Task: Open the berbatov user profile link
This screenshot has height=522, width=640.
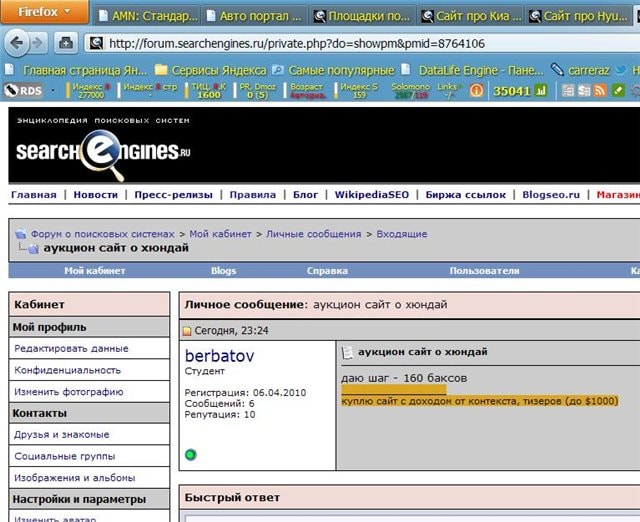Action: 220,356
